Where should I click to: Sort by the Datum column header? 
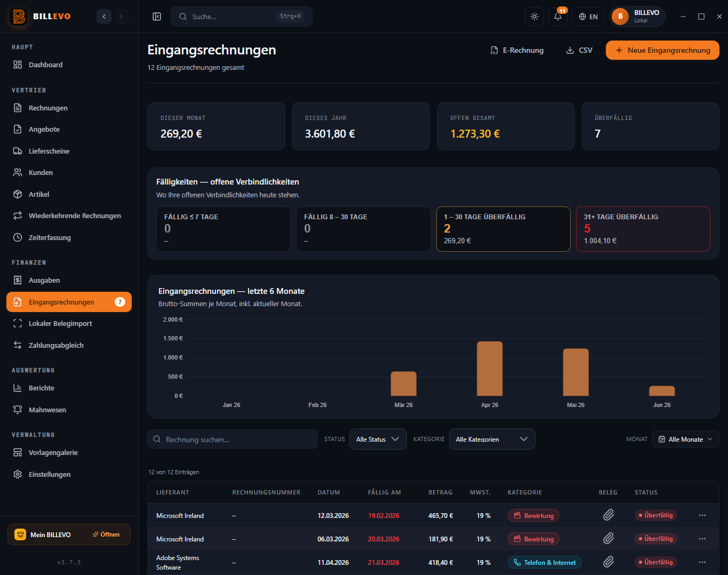coord(329,492)
